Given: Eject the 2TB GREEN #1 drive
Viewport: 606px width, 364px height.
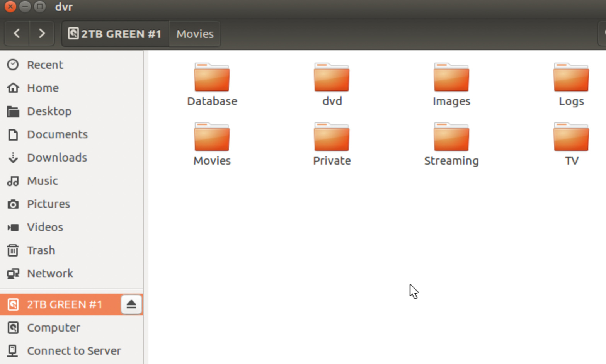Looking at the screenshot, I should coord(131,304).
